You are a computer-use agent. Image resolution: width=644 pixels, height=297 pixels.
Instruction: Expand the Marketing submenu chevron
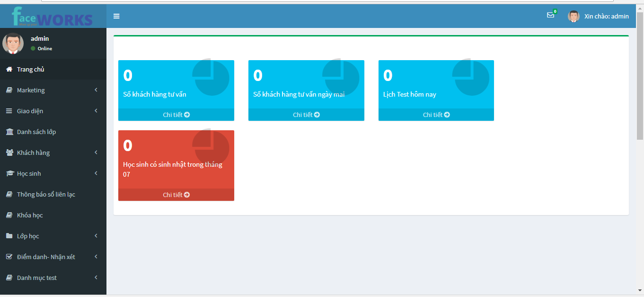click(x=96, y=90)
